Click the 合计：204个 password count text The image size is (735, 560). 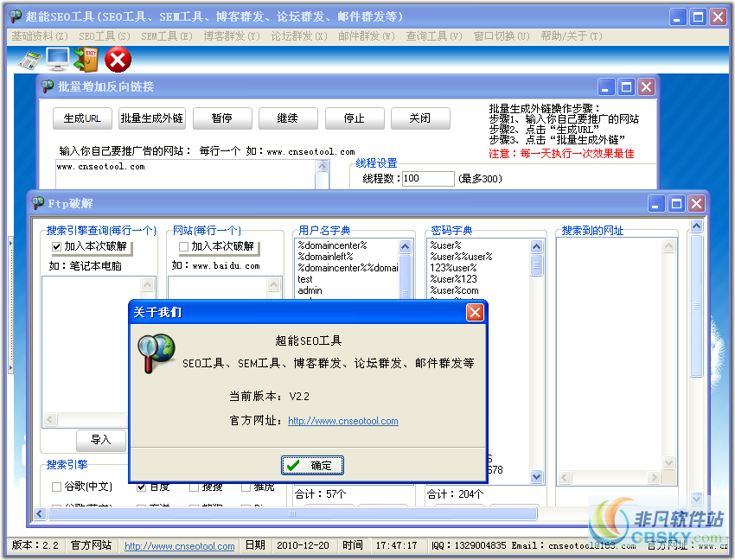click(455, 494)
